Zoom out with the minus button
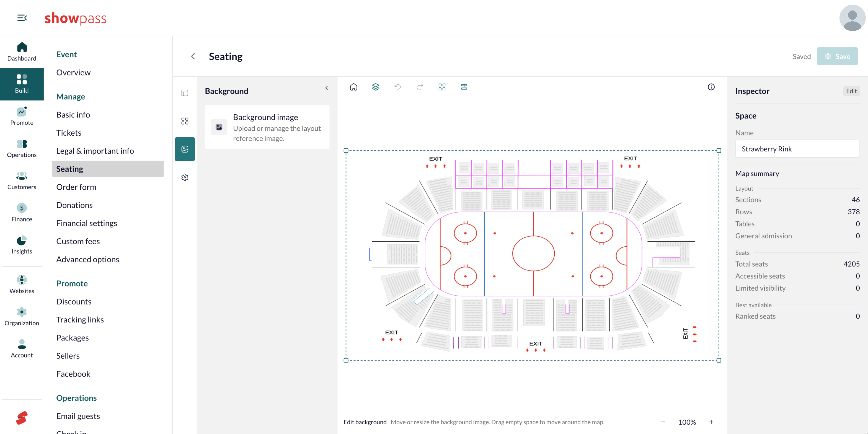 [x=663, y=422]
